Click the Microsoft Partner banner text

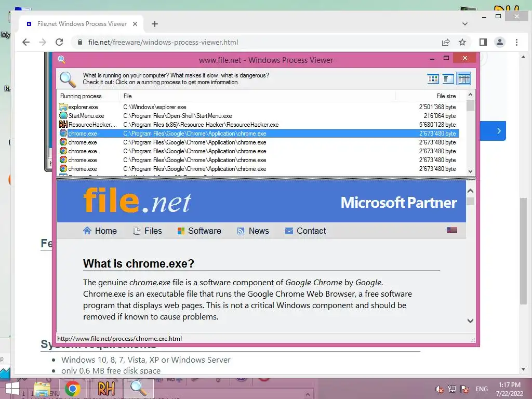point(398,203)
